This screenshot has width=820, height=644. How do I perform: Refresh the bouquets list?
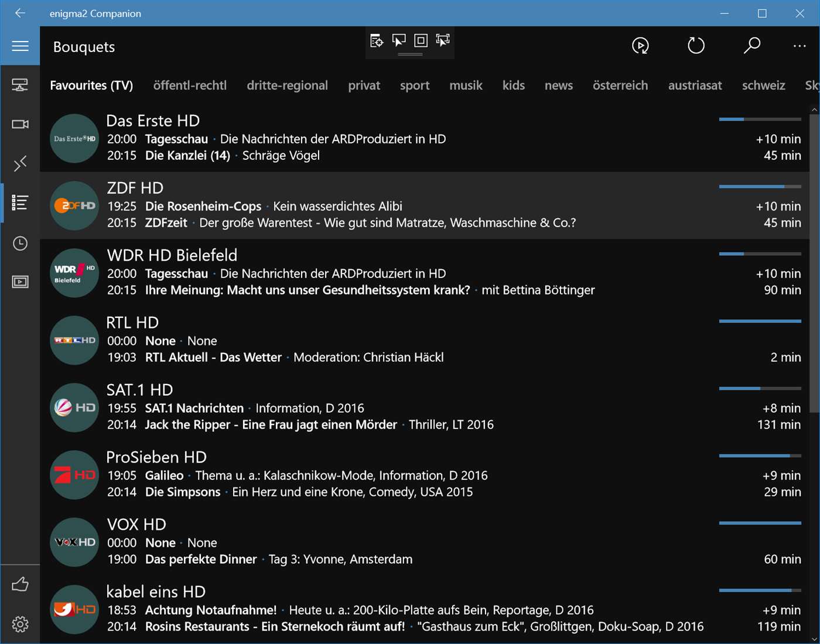[x=696, y=46]
